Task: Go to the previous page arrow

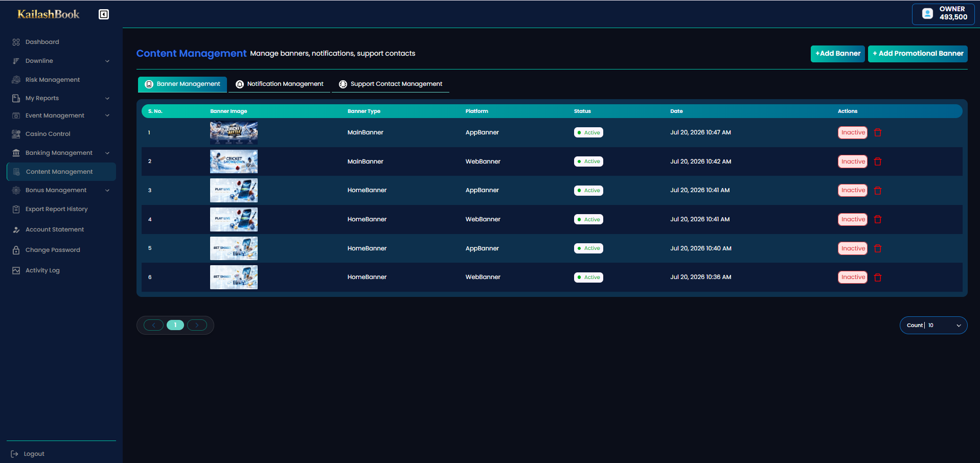Action: (153, 325)
